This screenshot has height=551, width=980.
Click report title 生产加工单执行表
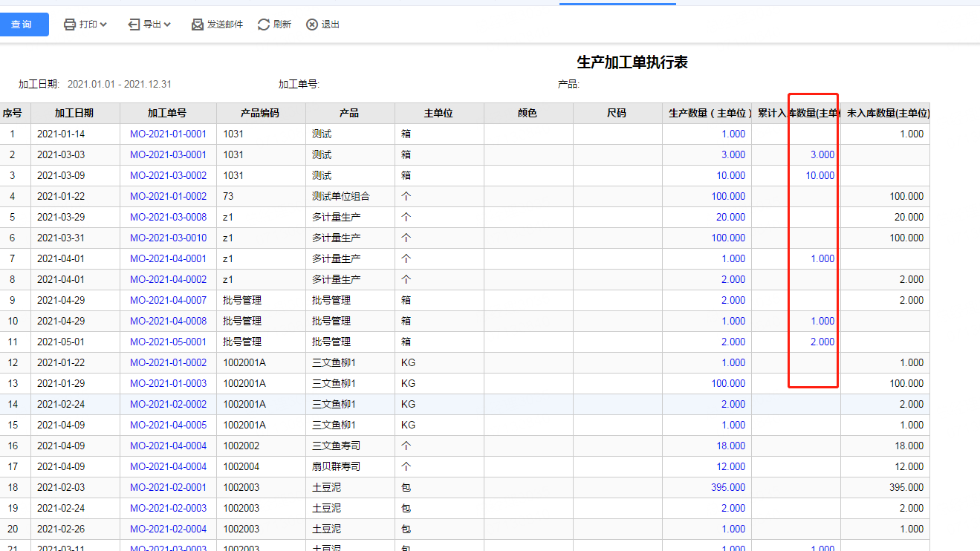632,62
